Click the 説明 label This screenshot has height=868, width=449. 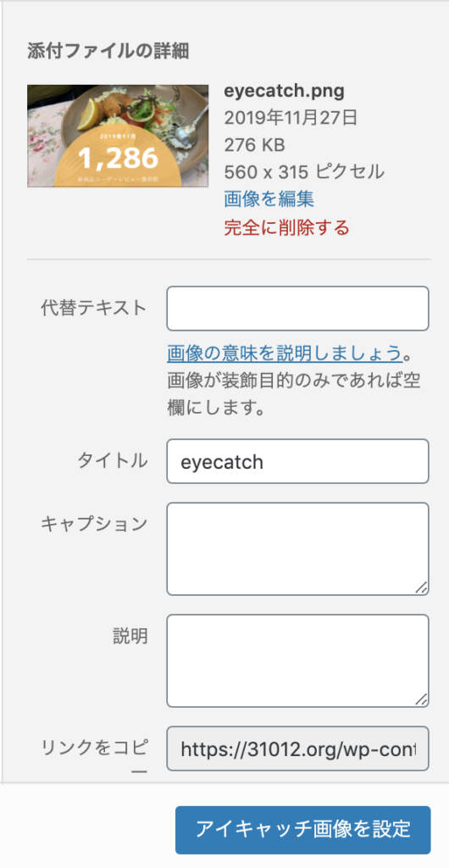130,636
